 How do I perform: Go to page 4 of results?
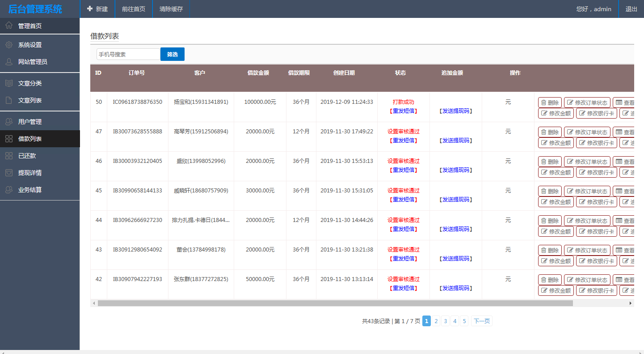point(455,321)
